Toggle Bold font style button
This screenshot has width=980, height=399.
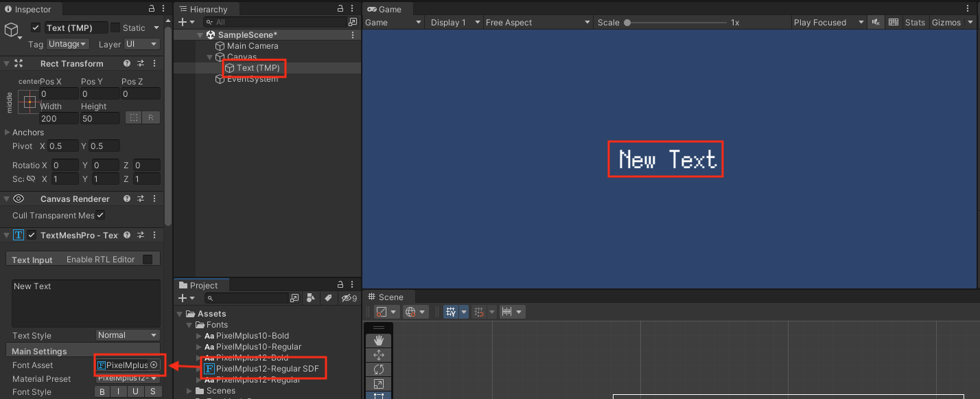coord(102,391)
